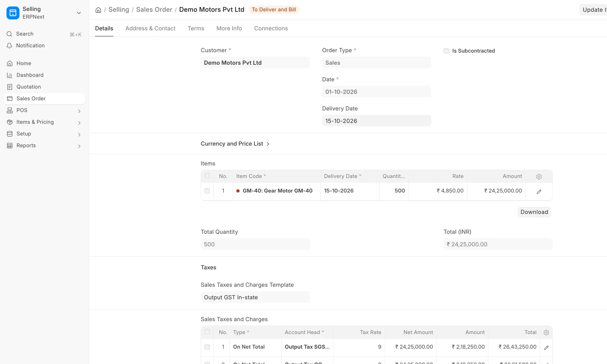Click the home icon in breadcrumb
The height and width of the screenshot is (364, 607).
tap(98, 10)
